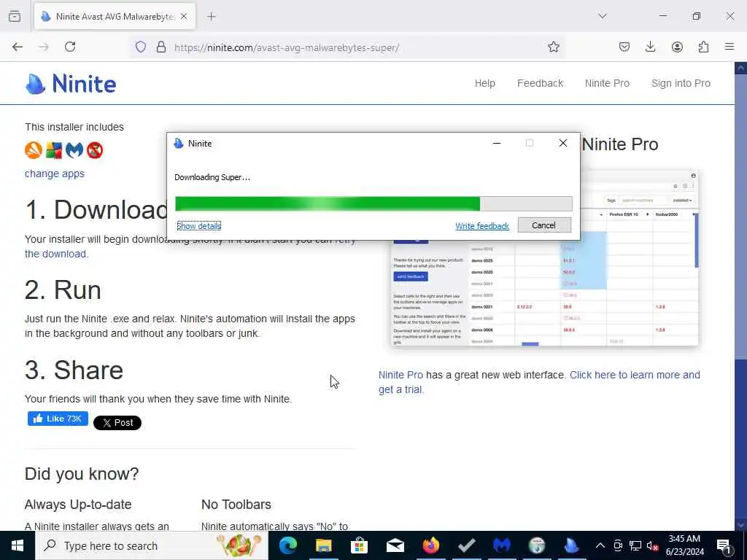Image resolution: width=747 pixels, height=560 pixels.
Task: Click 'Write feedback' in the Ninite dialog
Action: click(482, 226)
